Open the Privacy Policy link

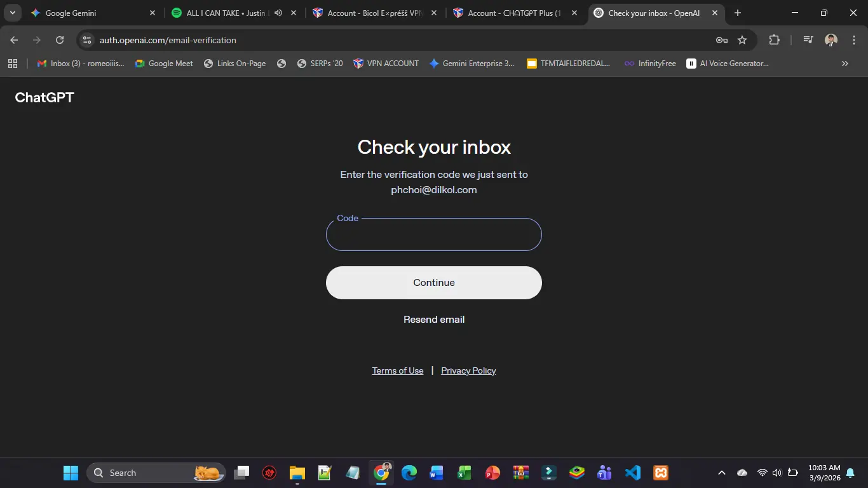[469, 371]
